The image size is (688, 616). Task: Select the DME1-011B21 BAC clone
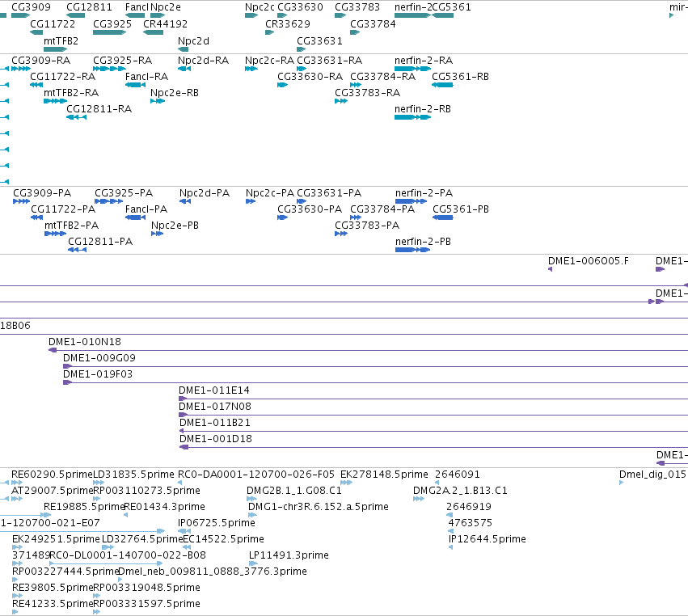pos(433,431)
